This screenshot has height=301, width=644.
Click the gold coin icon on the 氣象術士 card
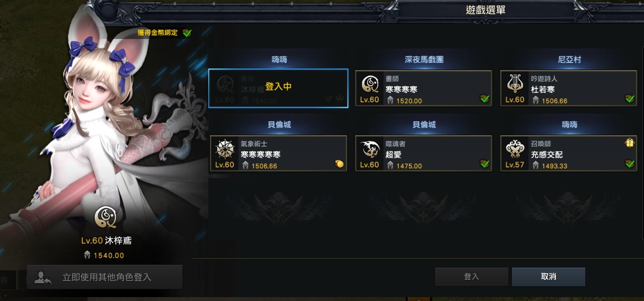[339, 163]
